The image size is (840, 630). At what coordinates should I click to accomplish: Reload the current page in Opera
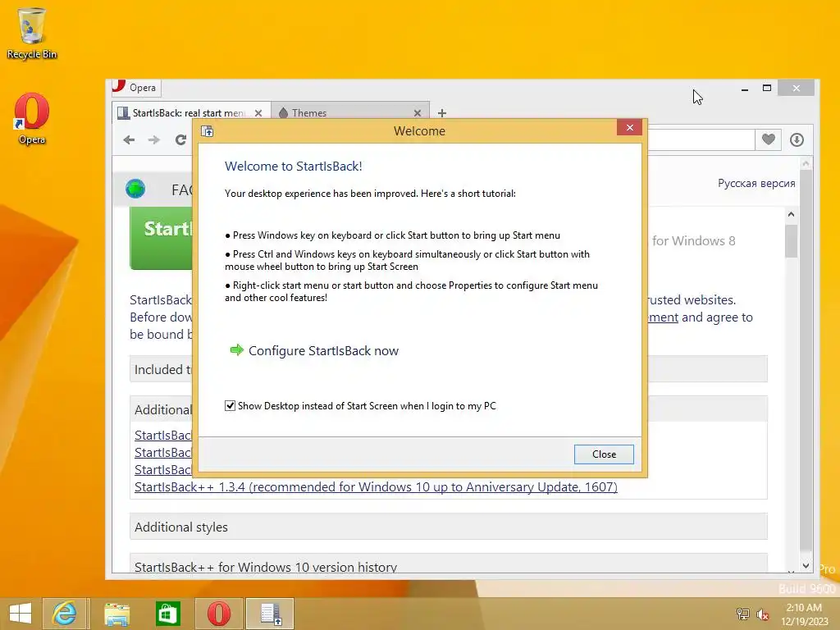(x=180, y=139)
